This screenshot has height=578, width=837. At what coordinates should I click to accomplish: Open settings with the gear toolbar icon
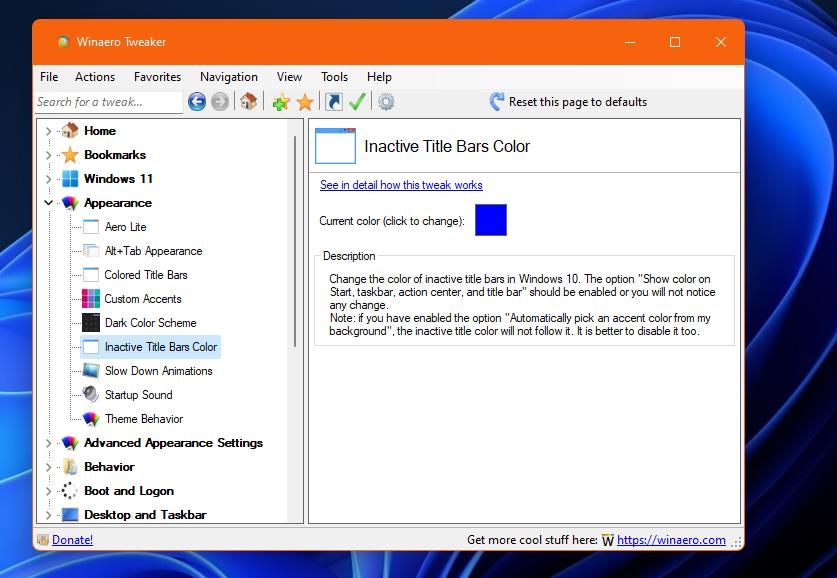386,101
